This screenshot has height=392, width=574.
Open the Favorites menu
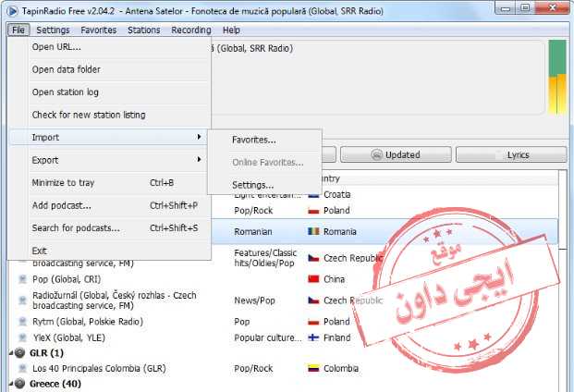tap(99, 30)
